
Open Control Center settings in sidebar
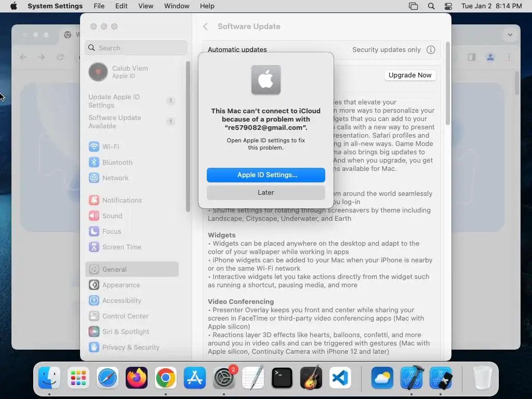click(x=132, y=316)
